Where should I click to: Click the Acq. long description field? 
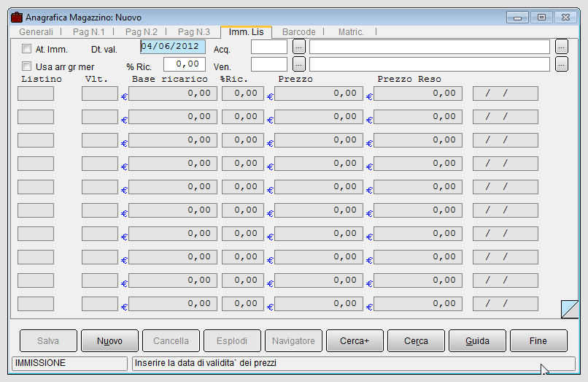pyautogui.click(x=430, y=47)
